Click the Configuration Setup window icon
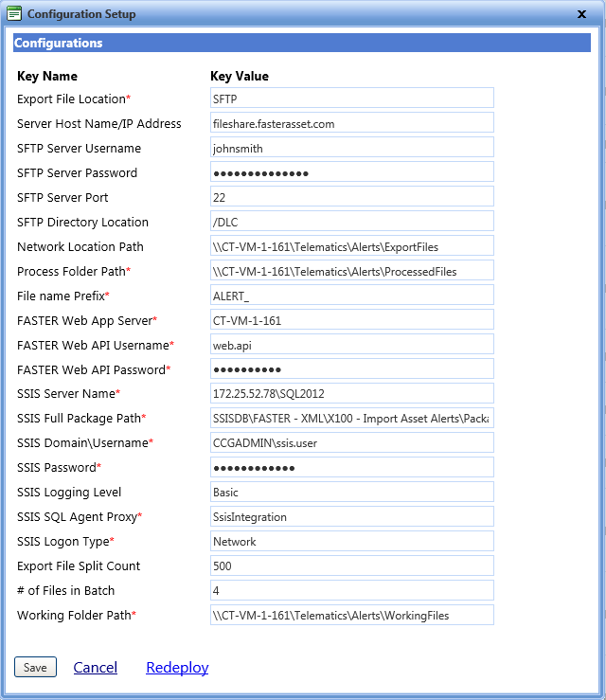Screen dimensions: 606x700 [14, 14]
